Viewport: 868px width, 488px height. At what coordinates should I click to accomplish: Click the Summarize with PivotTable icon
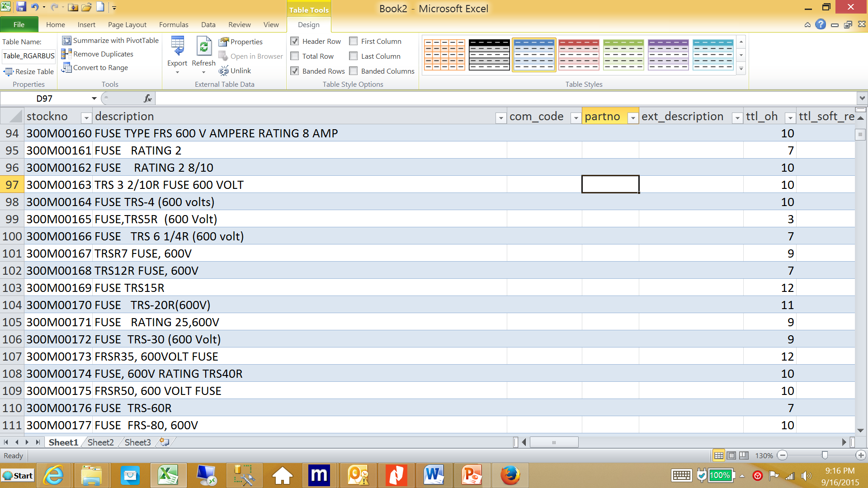pos(66,41)
